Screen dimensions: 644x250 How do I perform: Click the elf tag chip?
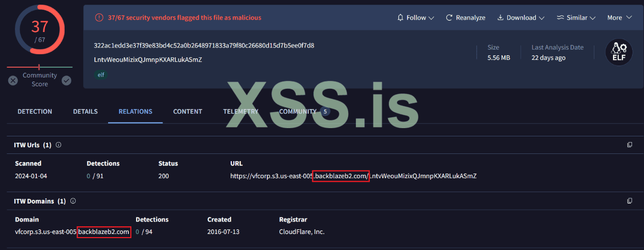click(101, 75)
